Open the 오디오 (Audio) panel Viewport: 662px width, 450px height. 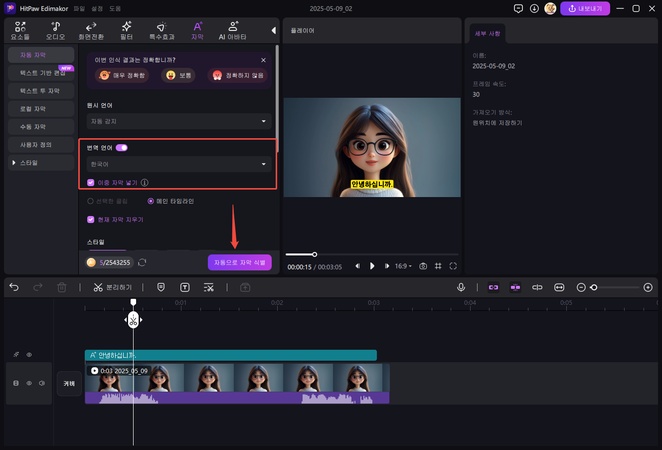(55, 30)
